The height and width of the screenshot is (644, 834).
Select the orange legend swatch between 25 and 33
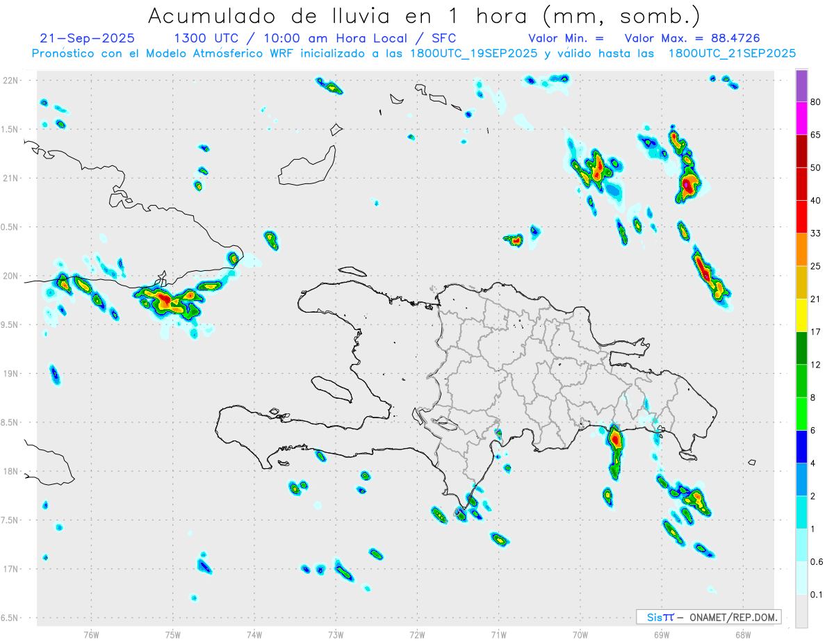801,250
